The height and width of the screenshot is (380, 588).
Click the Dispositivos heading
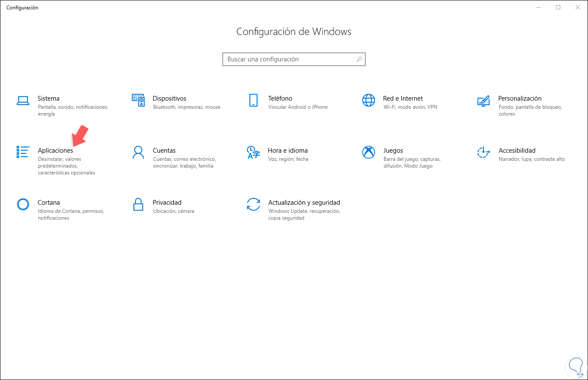170,99
